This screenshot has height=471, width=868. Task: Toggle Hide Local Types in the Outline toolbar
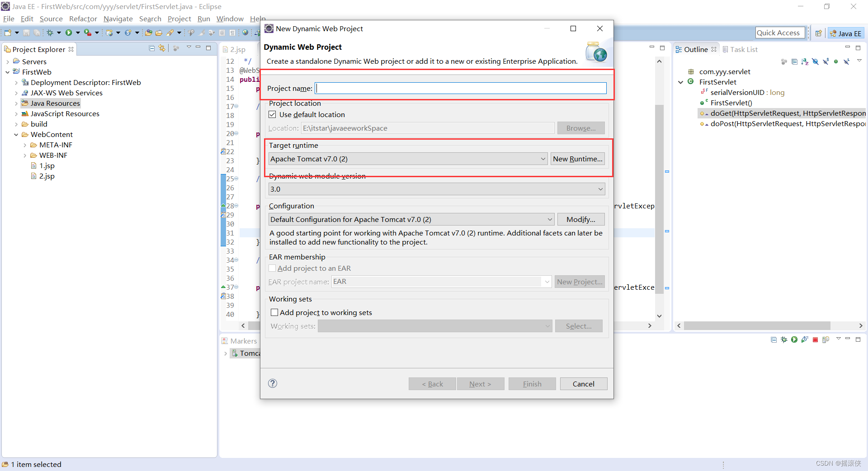point(846,61)
